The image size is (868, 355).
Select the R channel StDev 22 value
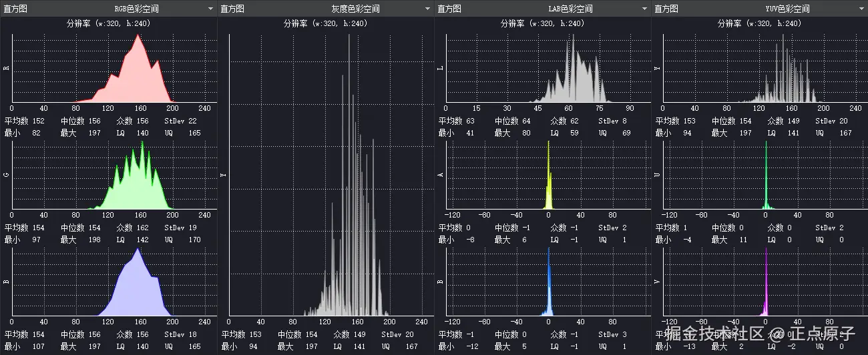[192, 121]
